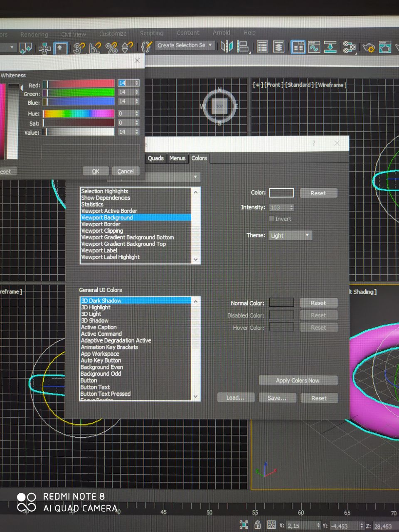Click the Hue rainbow slider

[x=79, y=113]
